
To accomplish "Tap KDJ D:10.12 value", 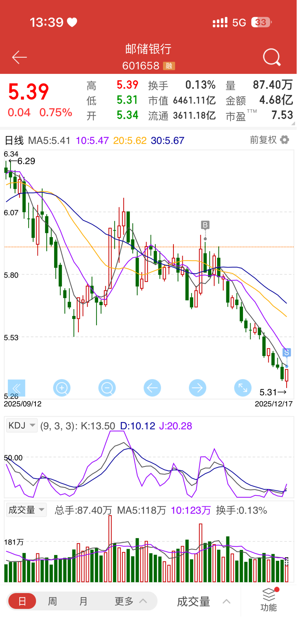I will click(x=137, y=426).
